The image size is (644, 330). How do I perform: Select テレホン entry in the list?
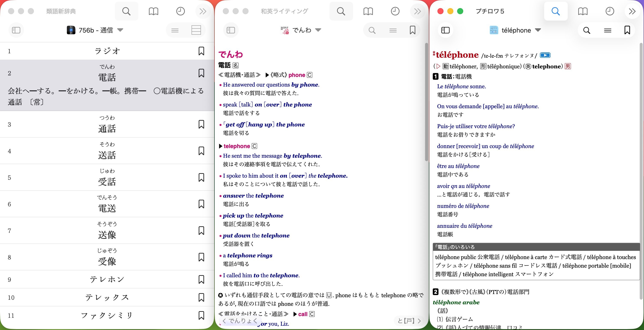pyautogui.click(x=107, y=279)
